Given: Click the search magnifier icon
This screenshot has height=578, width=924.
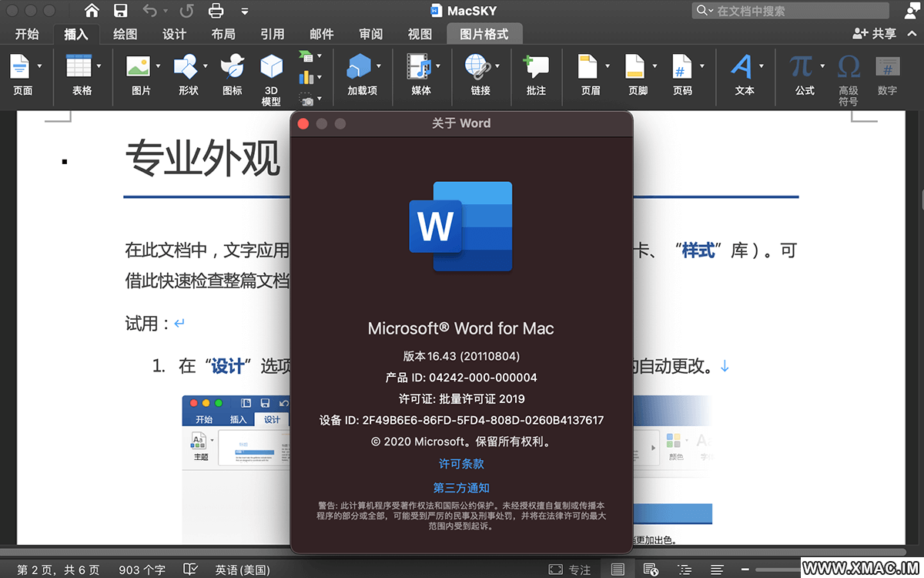Looking at the screenshot, I should coord(703,11).
